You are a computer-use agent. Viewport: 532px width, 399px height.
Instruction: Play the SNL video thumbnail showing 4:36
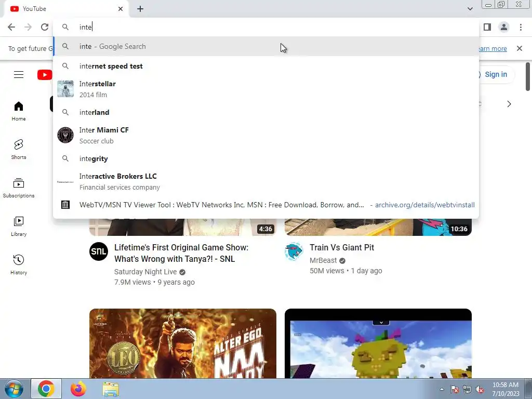tap(183, 227)
